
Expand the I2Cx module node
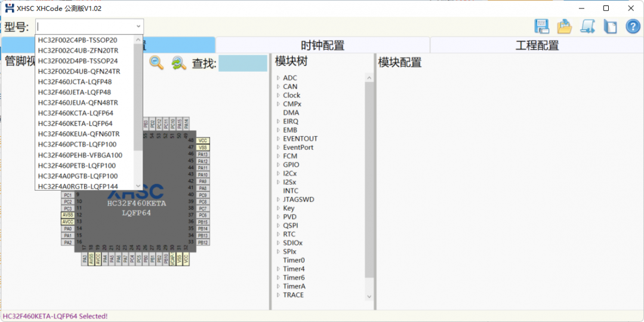click(x=278, y=173)
